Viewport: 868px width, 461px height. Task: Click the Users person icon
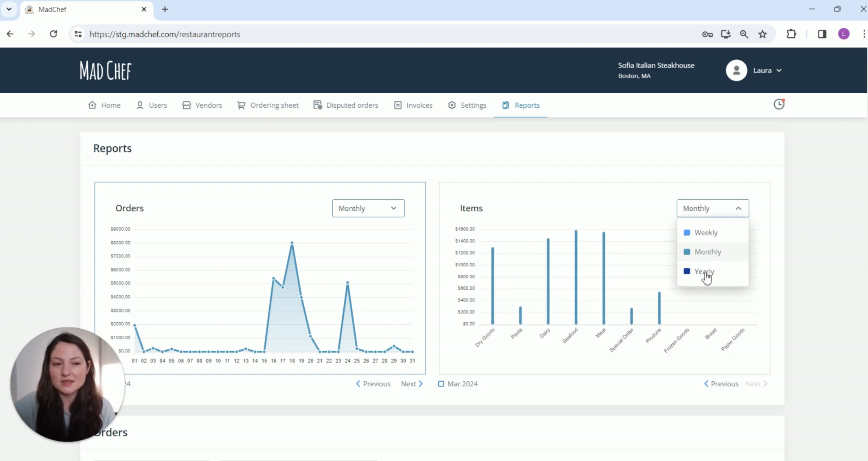tap(140, 105)
